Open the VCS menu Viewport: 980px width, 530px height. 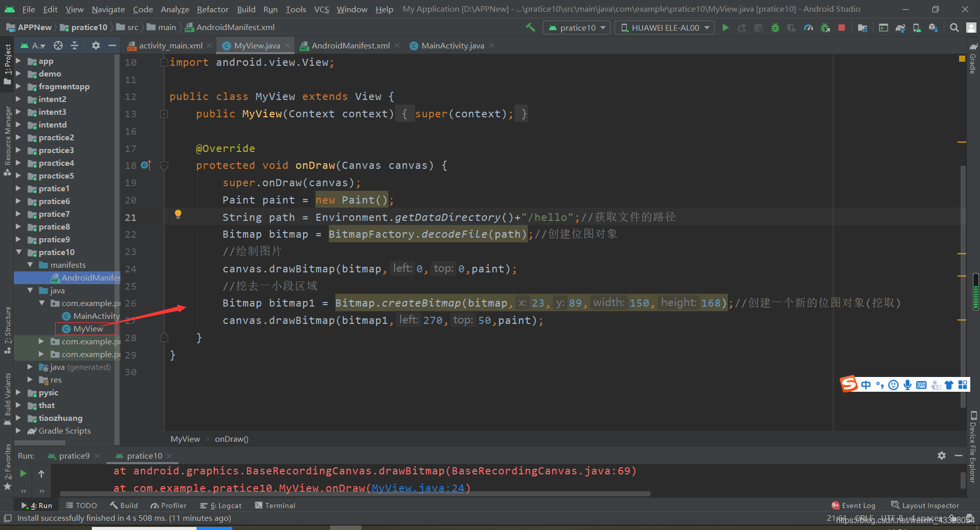(x=322, y=9)
